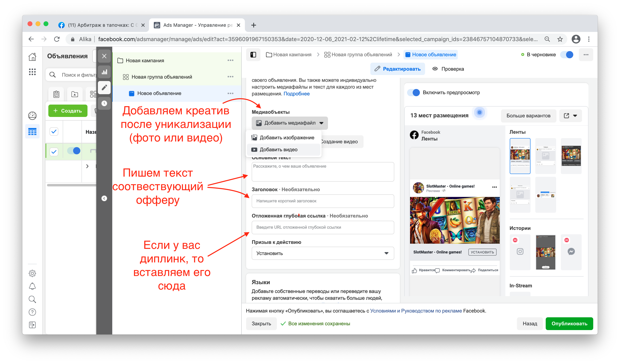Select the campaigns table icon in sidebar

[x=32, y=132]
